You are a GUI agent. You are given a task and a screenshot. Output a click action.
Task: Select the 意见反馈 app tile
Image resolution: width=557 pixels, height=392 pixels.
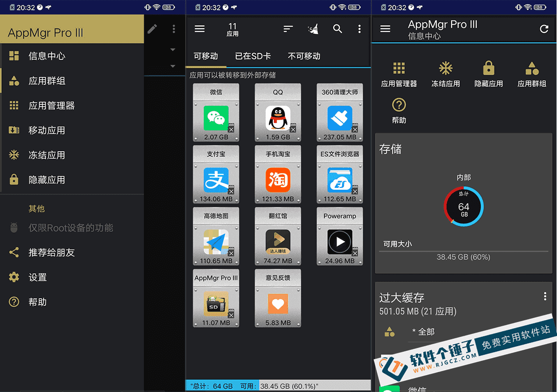[x=278, y=298]
